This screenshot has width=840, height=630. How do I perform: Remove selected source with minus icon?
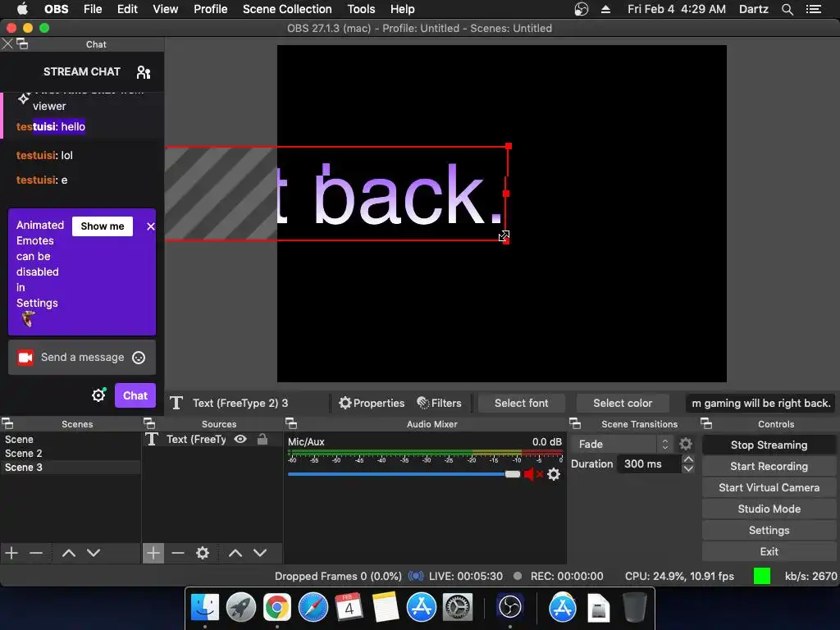(178, 552)
